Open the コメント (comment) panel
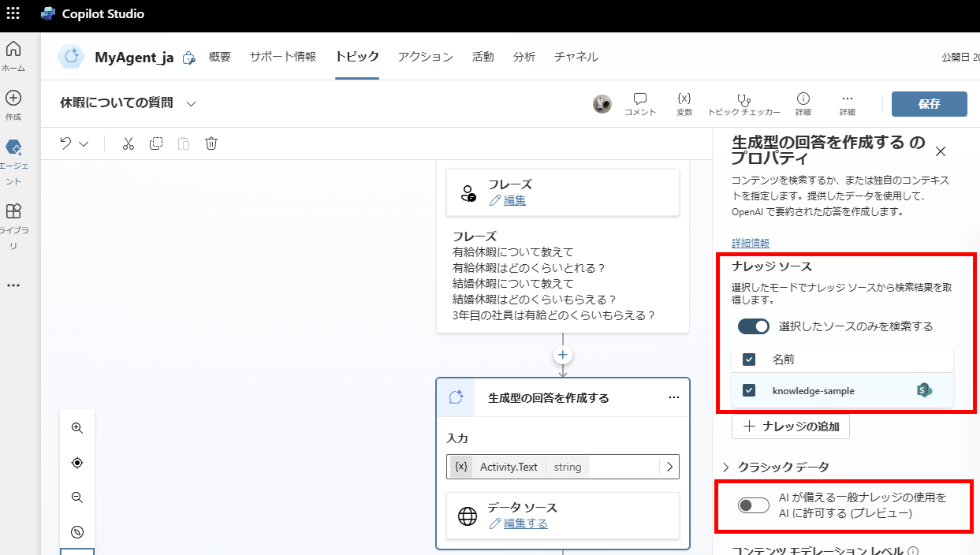This screenshot has height=555, width=980. tap(640, 103)
